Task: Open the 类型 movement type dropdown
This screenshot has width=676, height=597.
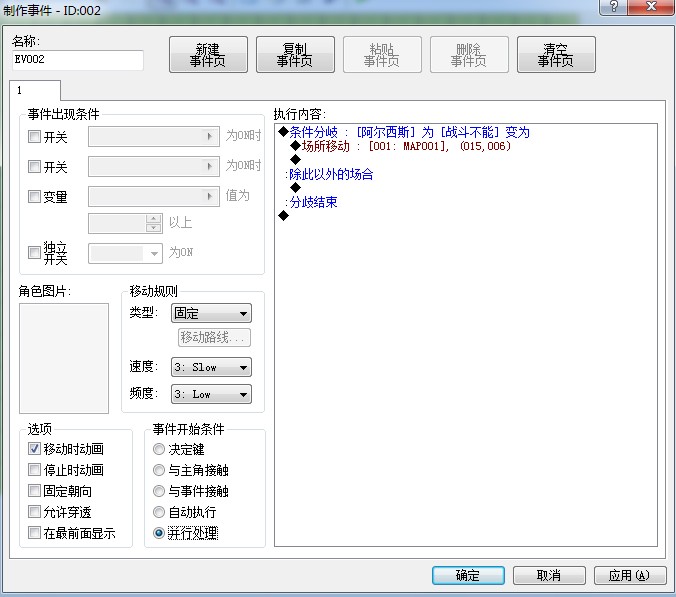Action: point(211,313)
